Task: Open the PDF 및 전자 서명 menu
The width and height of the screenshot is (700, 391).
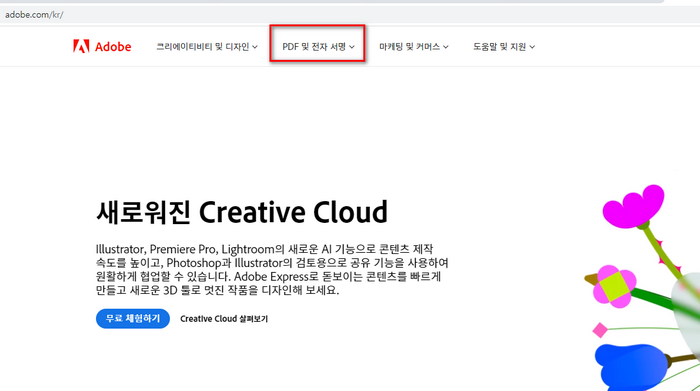Action: click(x=318, y=46)
